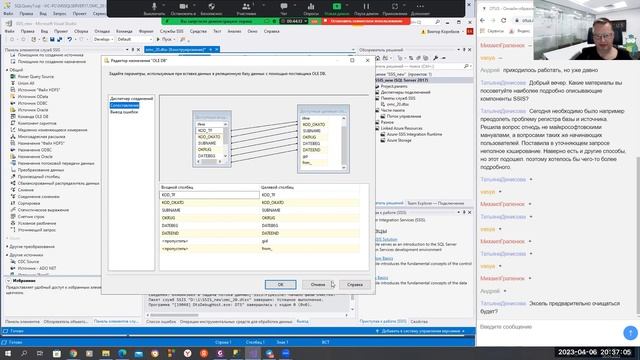Click input cell of the OKRUG row

coord(209,218)
